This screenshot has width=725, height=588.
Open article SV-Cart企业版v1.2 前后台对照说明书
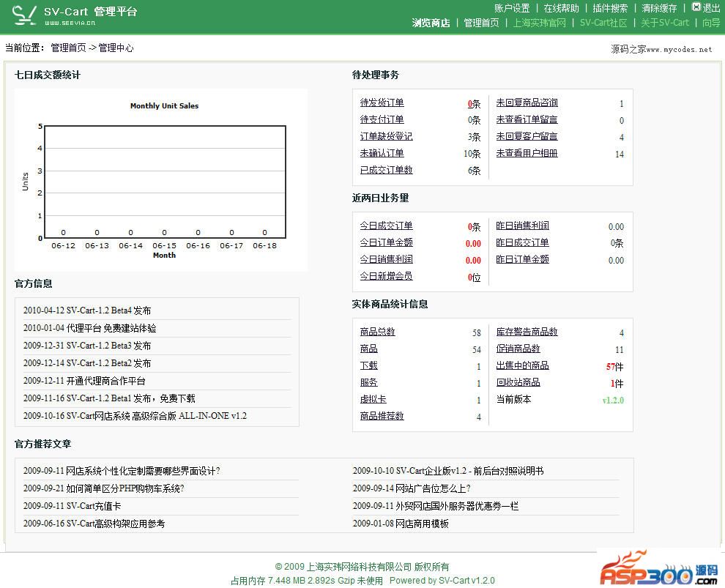(x=448, y=471)
